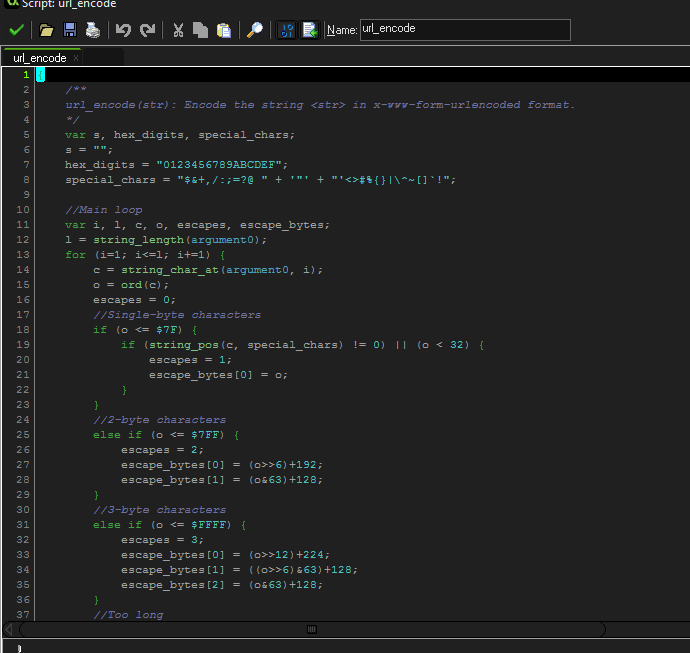Click the script Name input field
This screenshot has height=653, width=690.
point(464,30)
